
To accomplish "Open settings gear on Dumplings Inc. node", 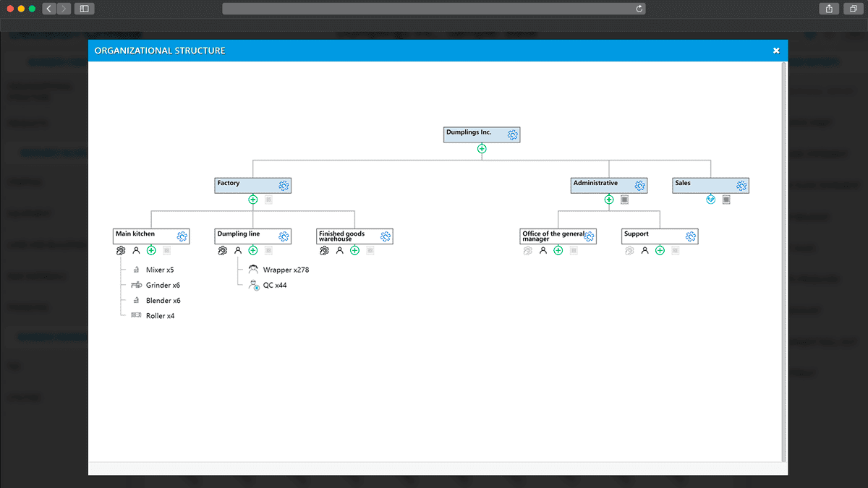I will 512,134.
